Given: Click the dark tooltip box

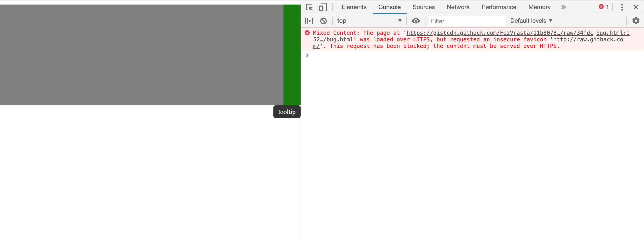Looking at the screenshot, I should 287,112.
